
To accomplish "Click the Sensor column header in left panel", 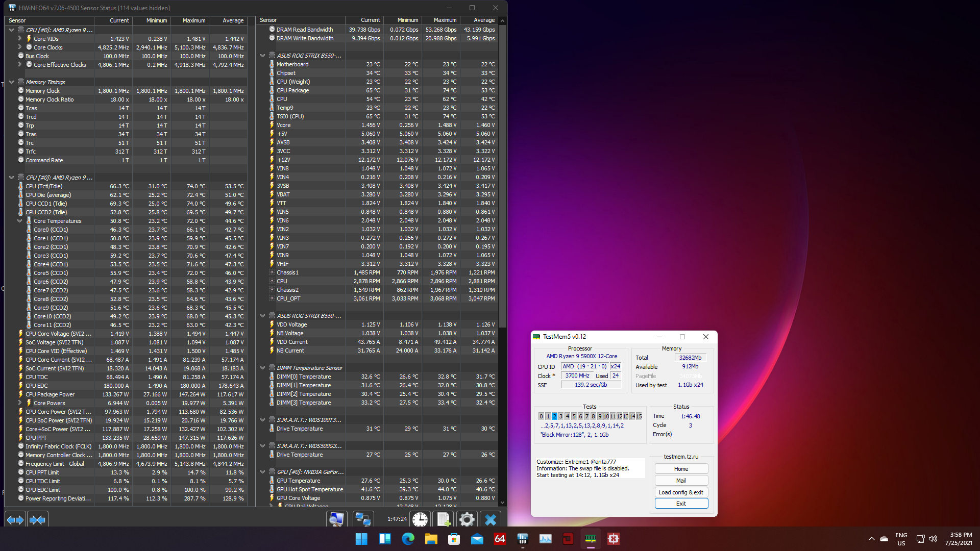I will 50,20.
